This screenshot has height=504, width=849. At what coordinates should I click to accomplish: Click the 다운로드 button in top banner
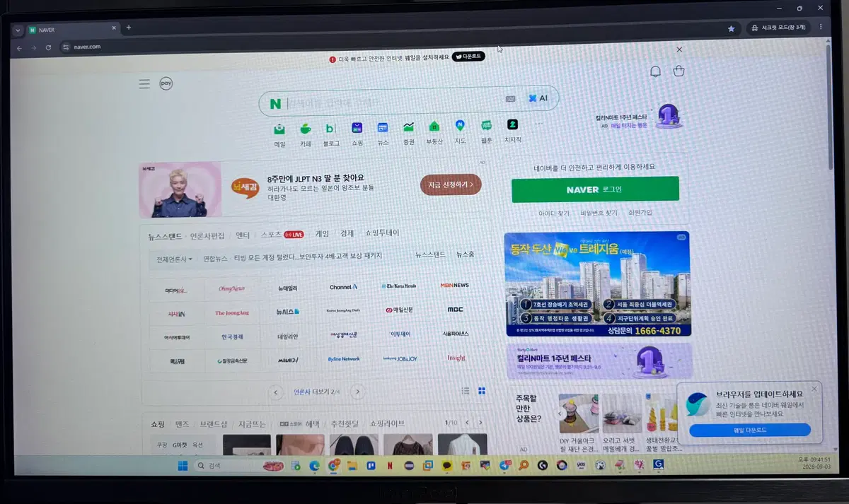pos(468,56)
